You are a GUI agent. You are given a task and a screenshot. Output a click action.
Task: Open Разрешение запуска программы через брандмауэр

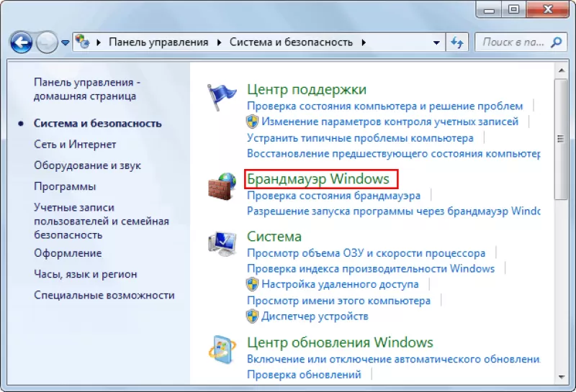click(x=393, y=211)
